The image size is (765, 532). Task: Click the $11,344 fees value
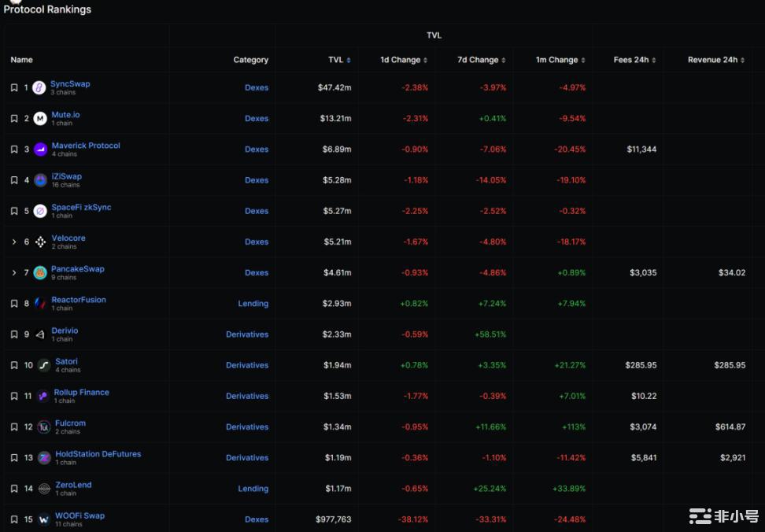click(641, 150)
